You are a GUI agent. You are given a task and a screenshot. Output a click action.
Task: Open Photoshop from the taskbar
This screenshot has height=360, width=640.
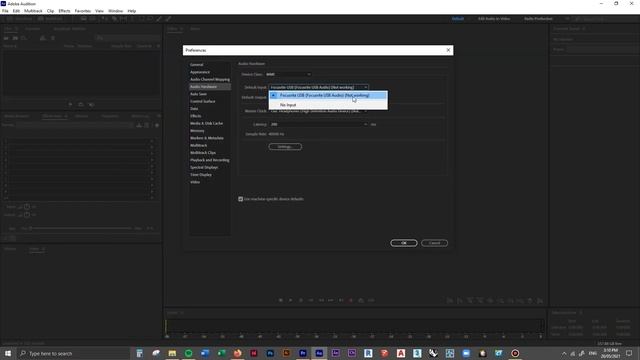(270, 353)
